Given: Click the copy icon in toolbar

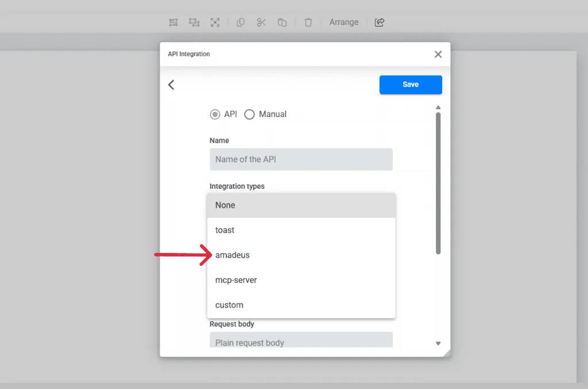Looking at the screenshot, I should 241,22.
